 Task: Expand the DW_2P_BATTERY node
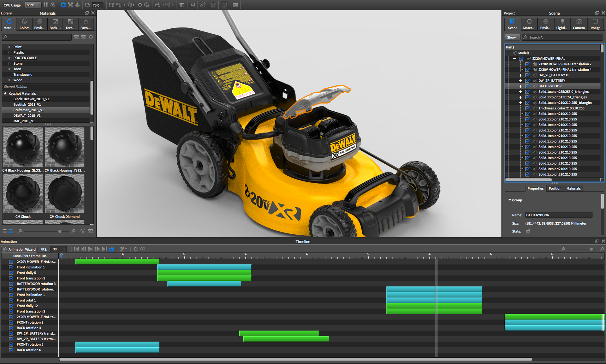[x=520, y=81]
